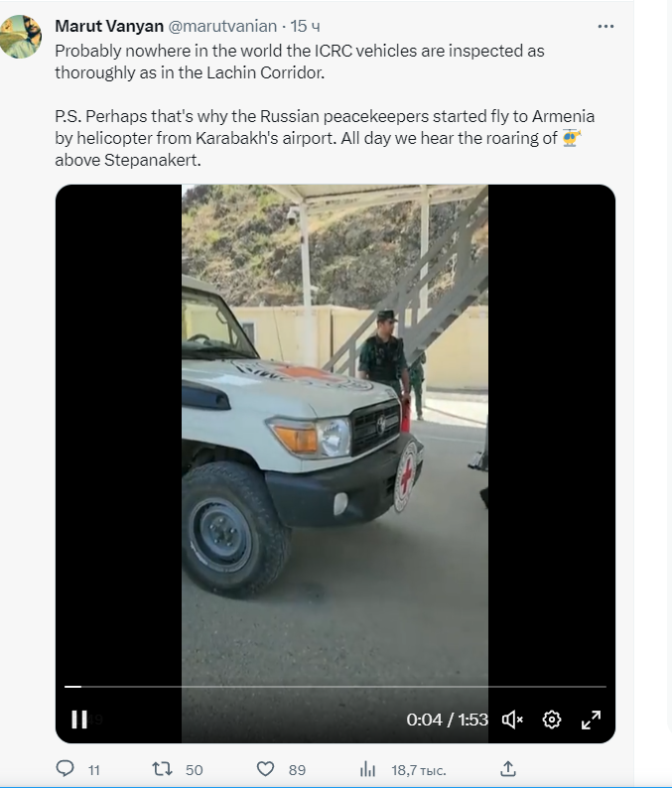Open tweet timestamp 15 ч
This screenshot has width=672, height=788.
coord(305,26)
